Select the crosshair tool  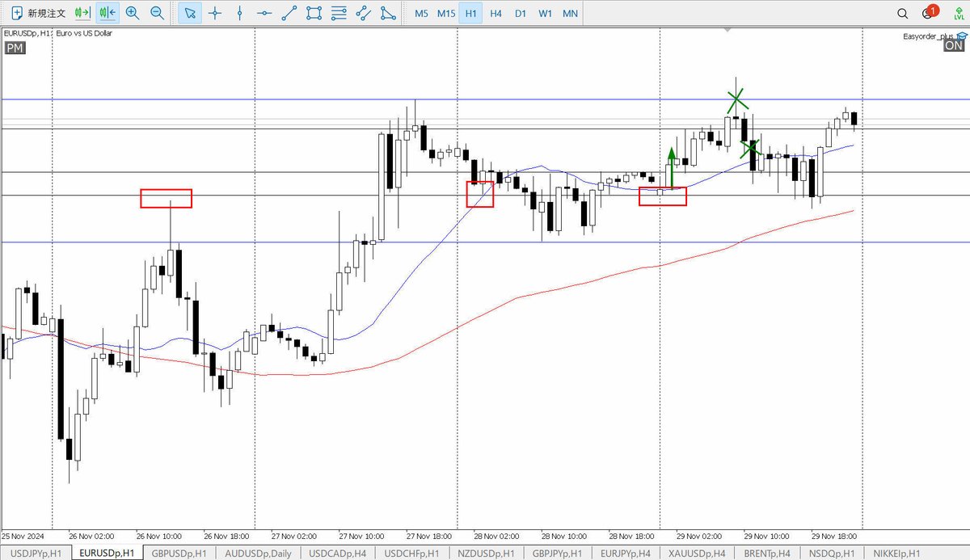click(214, 13)
